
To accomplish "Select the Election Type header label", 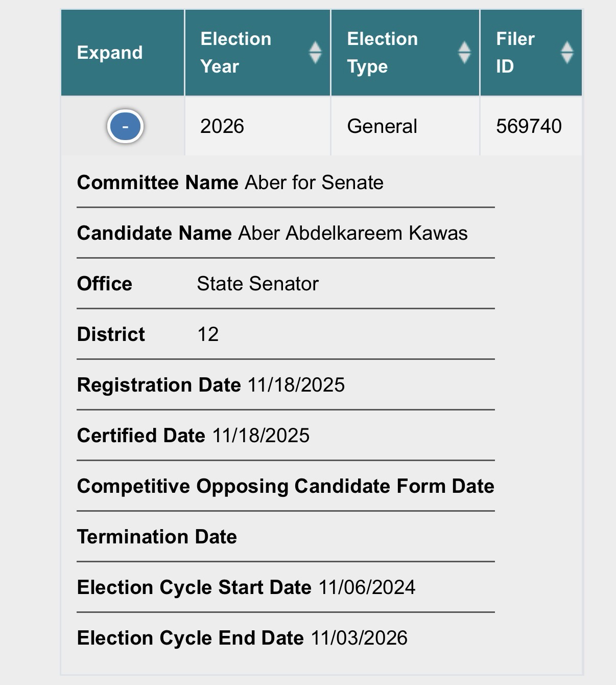I will 382,53.
